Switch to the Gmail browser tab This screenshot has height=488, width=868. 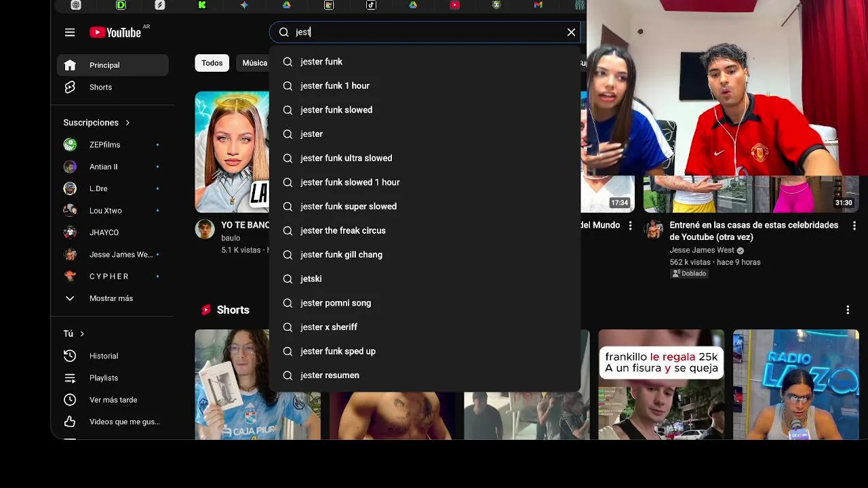(538, 5)
